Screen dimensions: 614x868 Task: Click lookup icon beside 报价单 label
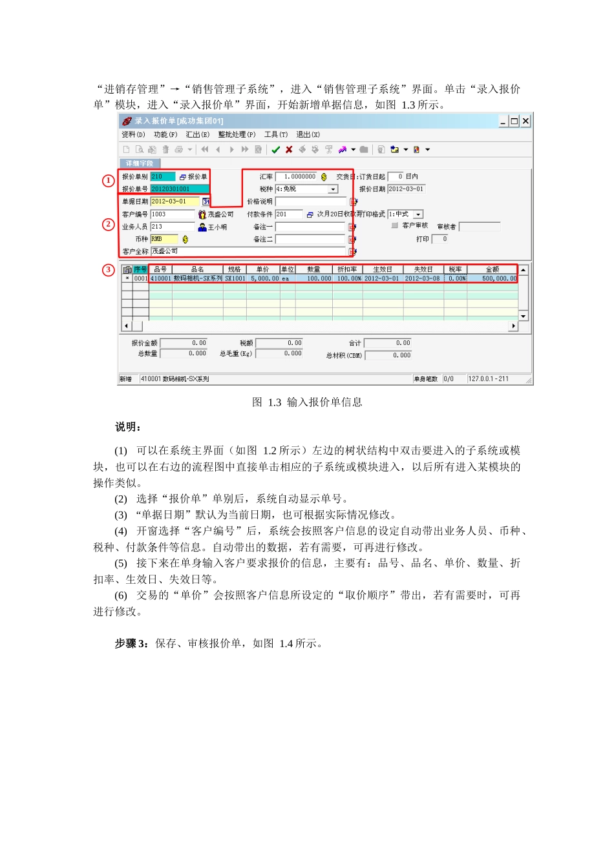click(x=182, y=177)
